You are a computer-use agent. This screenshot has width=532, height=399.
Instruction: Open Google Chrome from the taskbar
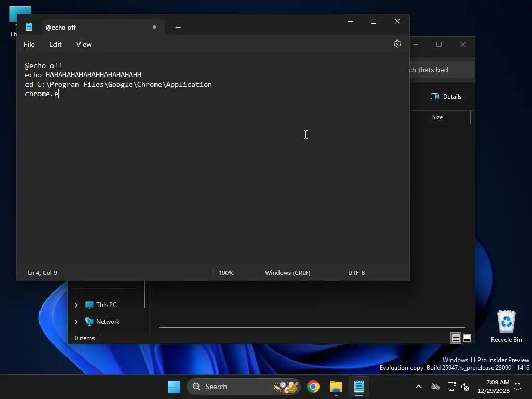pyautogui.click(x=313, y=387)
